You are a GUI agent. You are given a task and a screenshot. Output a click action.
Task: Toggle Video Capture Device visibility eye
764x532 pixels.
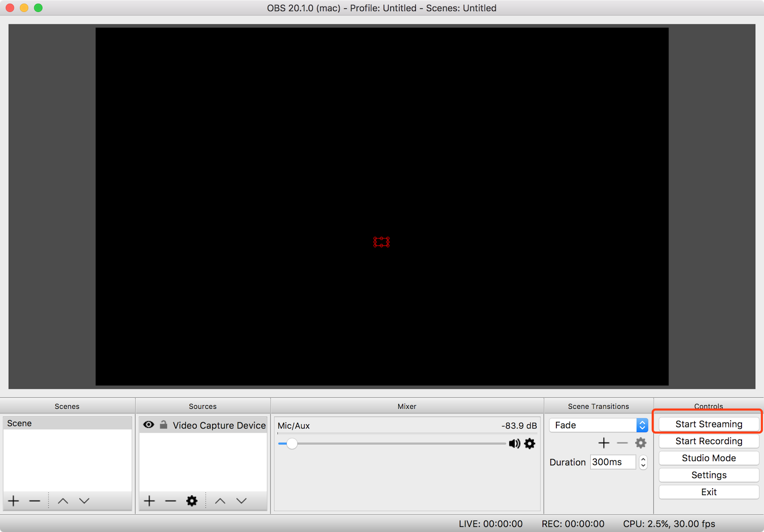pos(149,425)
